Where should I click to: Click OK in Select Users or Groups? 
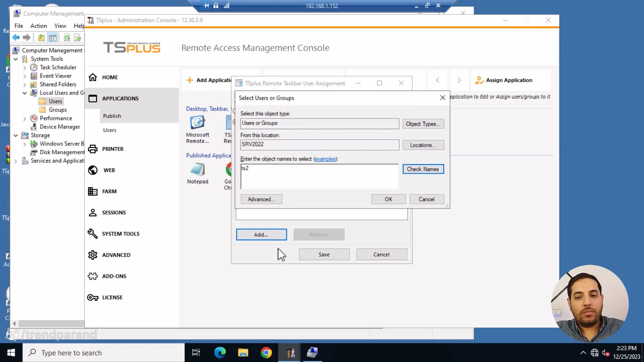[388, 199]
